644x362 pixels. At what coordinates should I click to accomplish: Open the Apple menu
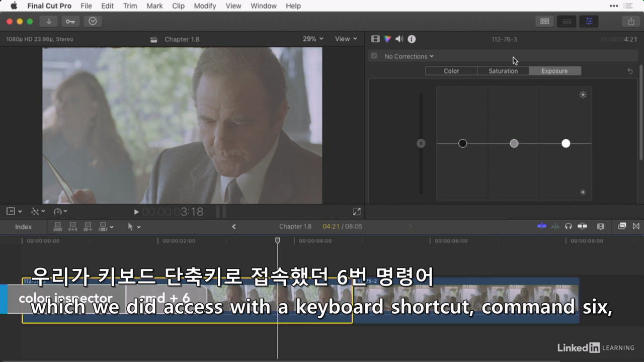click(x=14, y=6)
